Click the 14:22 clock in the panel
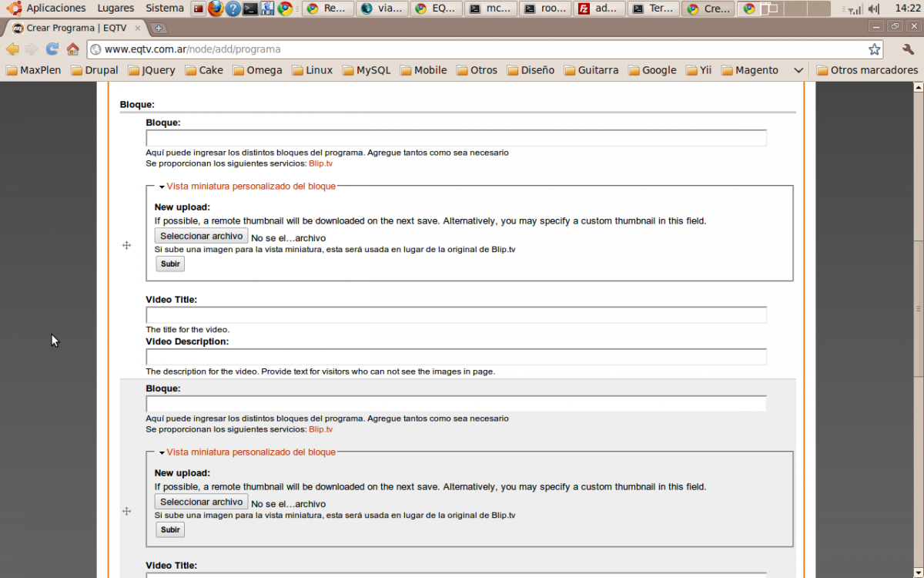Screen dimensions: 924x578 click(908, 8)
